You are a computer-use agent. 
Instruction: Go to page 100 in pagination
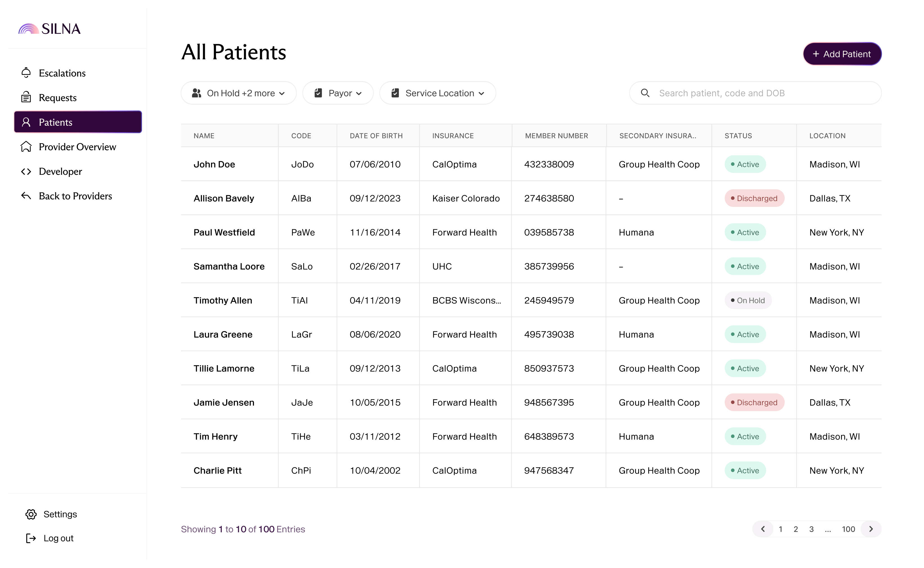coord(849,529)
